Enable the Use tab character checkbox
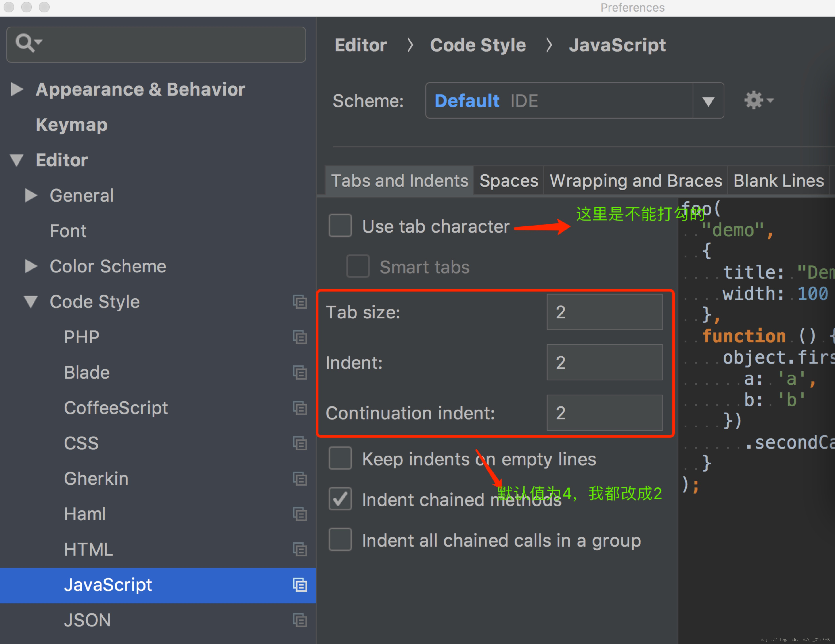The height and width of the screenshot is (644, 835). click(x=340, y=226)
